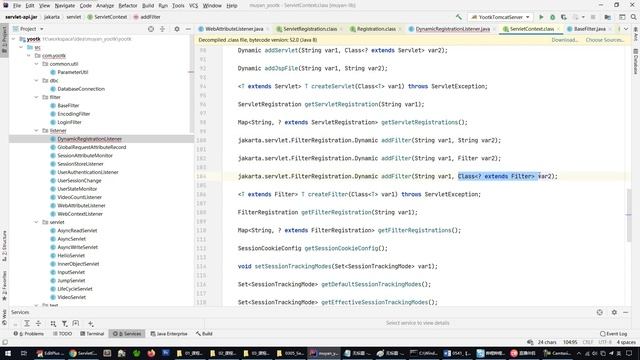Toggle the Project side tool window button

click(4, 40)
